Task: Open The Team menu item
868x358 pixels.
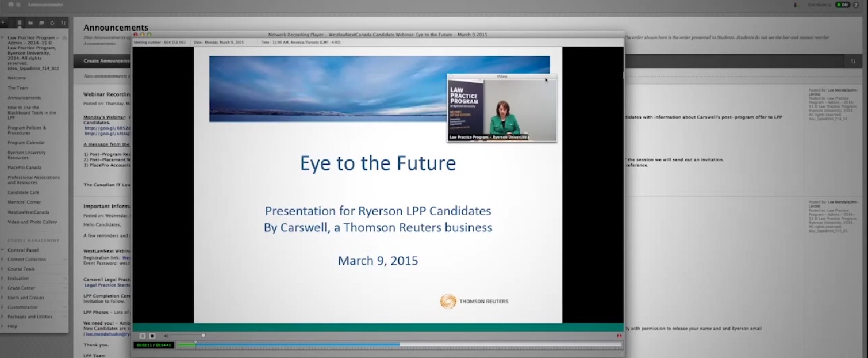Action: [x=18, y=88]
